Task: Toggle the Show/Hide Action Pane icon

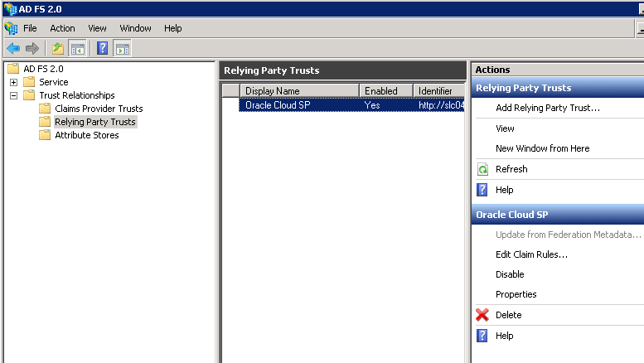Action: click(122, 48)
